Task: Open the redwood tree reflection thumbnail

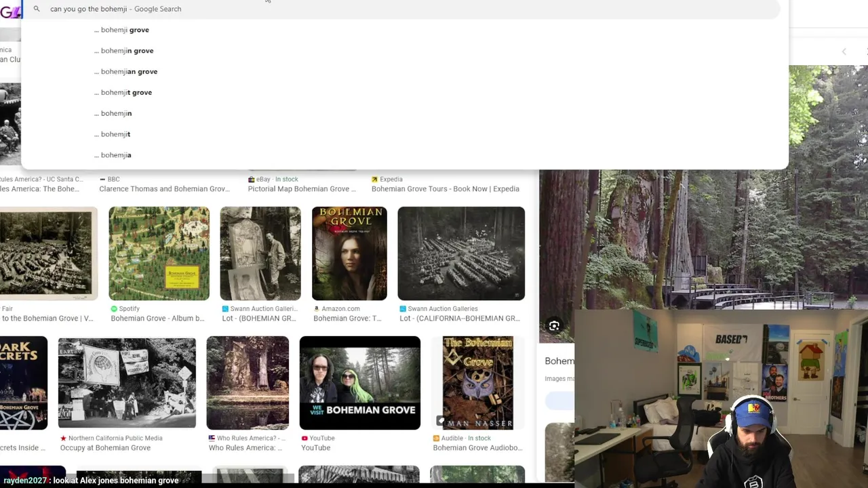Action: tap(248, 383)
